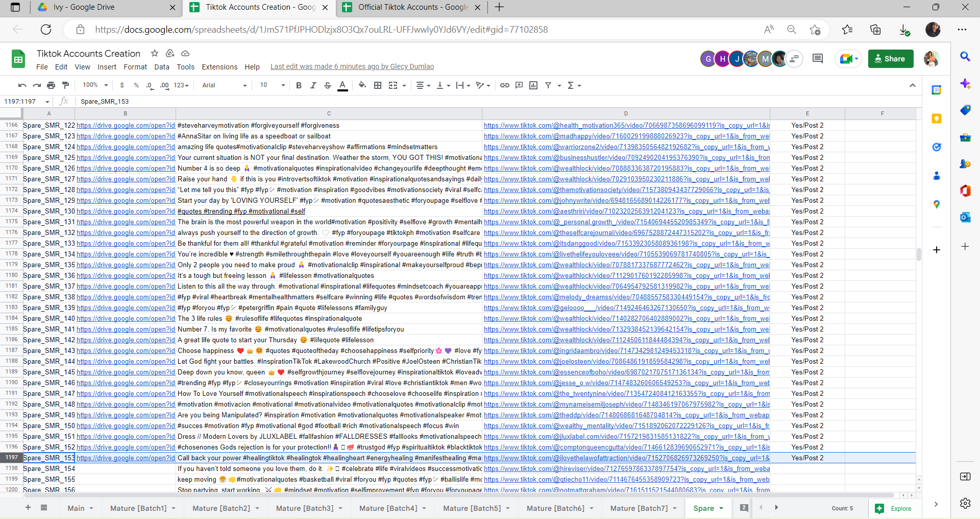Click the green Share button
The width and height of the screenshot is (980, 519).
(891, 59)
